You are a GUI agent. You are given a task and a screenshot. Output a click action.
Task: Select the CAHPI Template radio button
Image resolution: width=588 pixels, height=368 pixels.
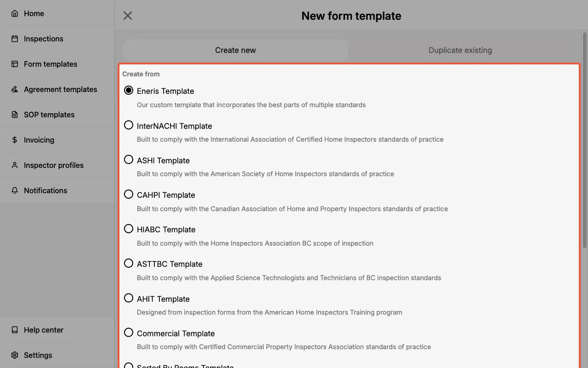click(129, 194)
